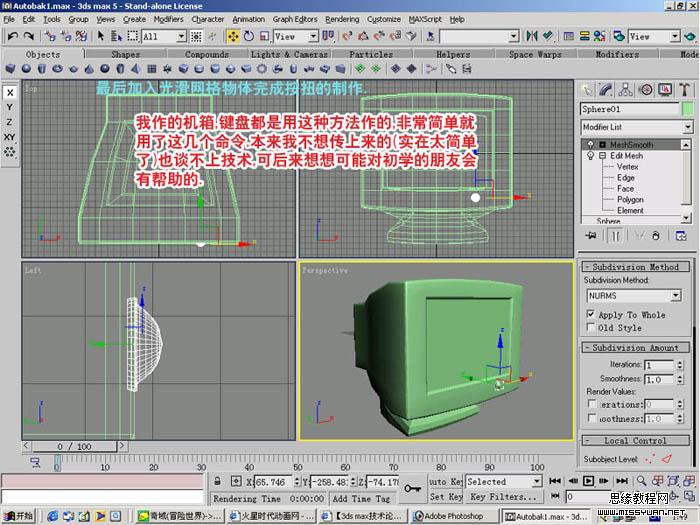Click the Add Time Tag button
Viewport: 700px width, 525px height.
pyautogui.click(x=361, y=499)
